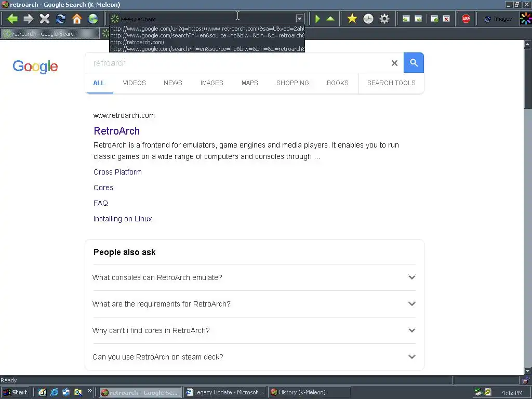Switch to the SHOPPING tab
Image resolution: width=532 pixels, height=399 pixels.
(292, 83)
